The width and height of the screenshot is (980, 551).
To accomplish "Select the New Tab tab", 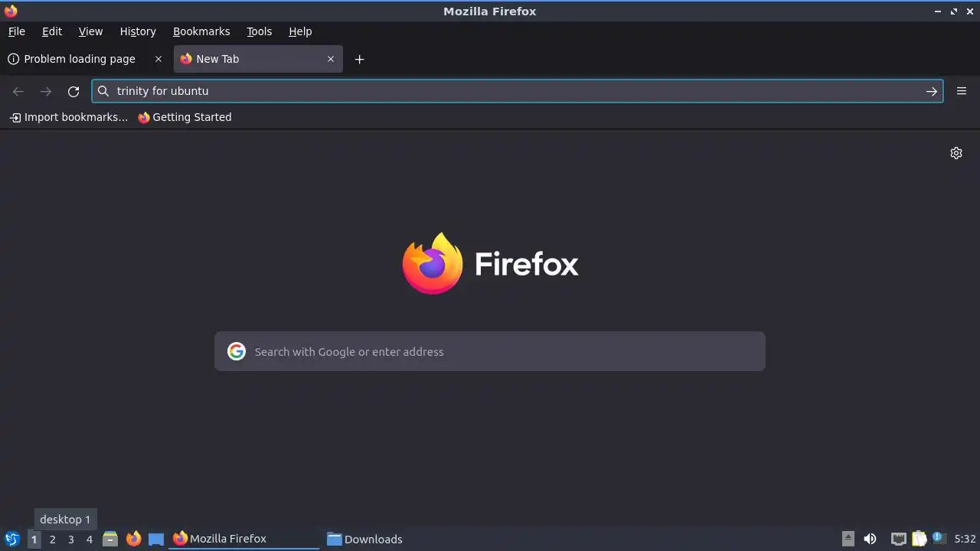I will tap(258, 59).
